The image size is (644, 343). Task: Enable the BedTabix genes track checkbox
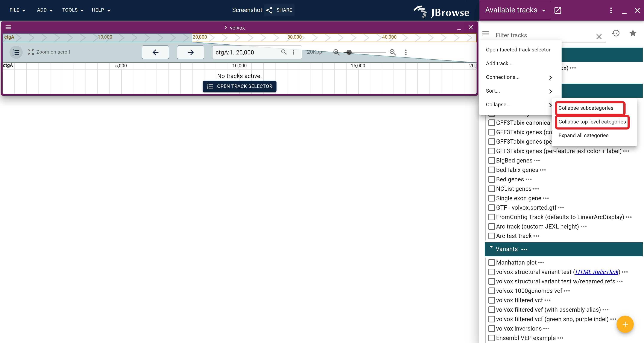coord(492,170)
